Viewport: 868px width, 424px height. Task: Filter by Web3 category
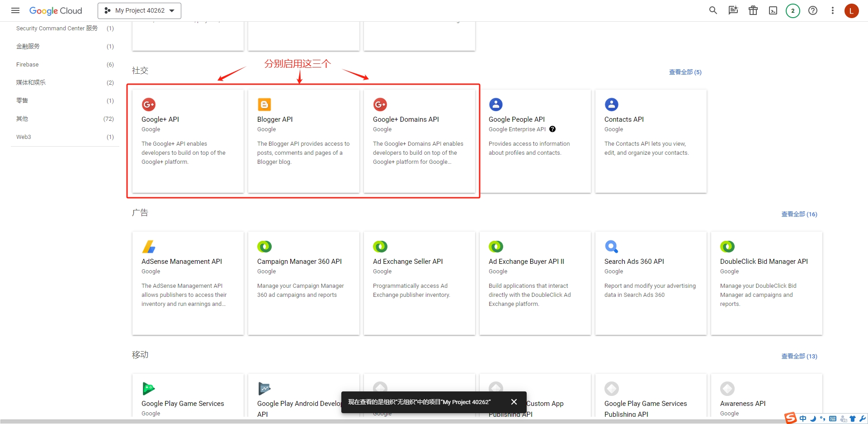(65, 137)
